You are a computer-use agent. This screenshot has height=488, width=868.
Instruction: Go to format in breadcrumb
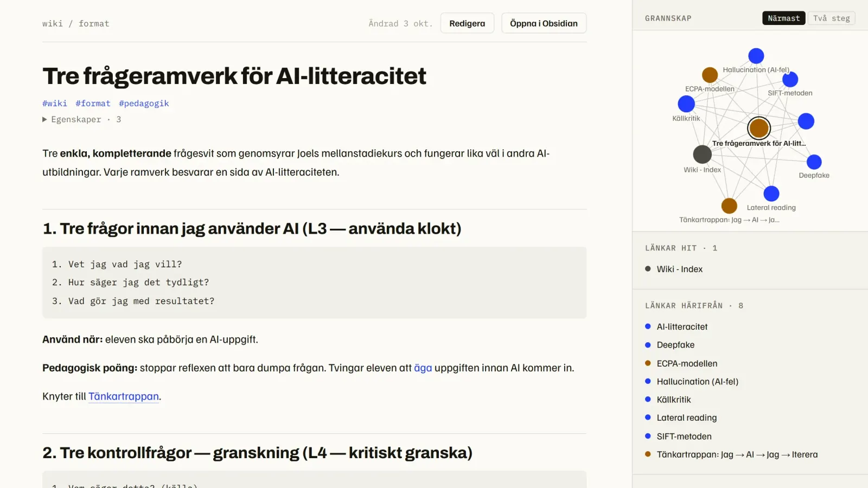[x=94, y=23]
